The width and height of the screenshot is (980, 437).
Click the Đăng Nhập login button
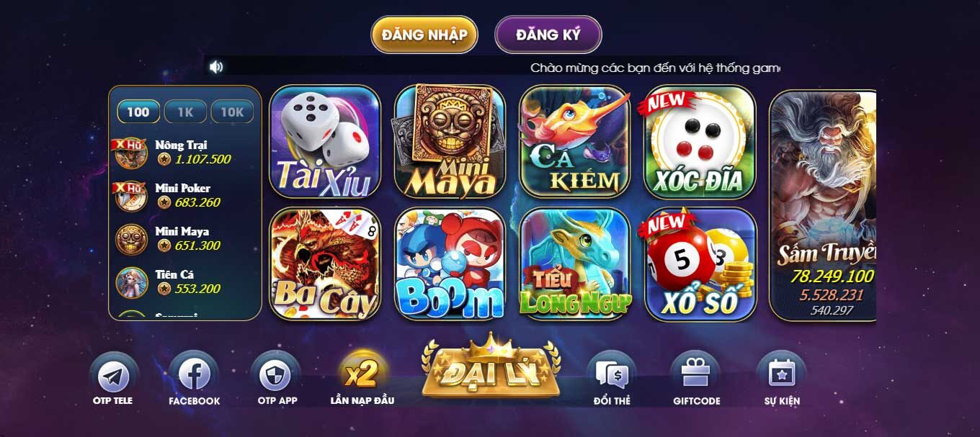424,35
